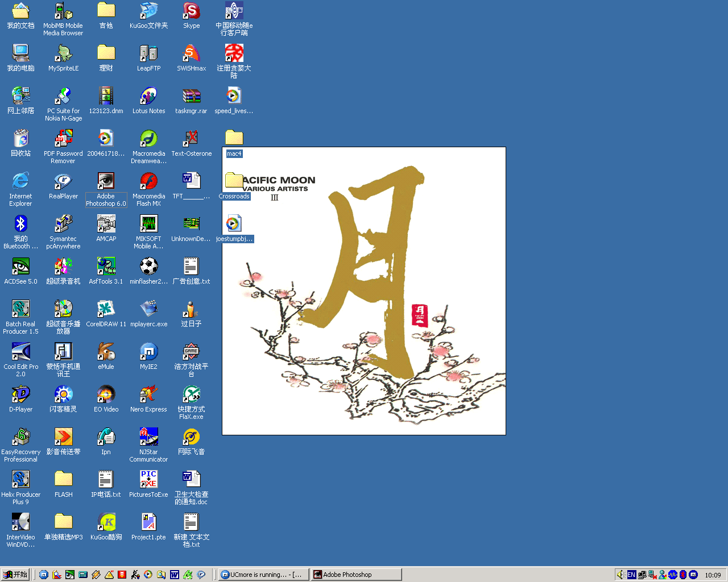Select the AMCAP desktop icon
Viewport: 728px width, 582px height.
pyautogui.click(x=106, y=228)
